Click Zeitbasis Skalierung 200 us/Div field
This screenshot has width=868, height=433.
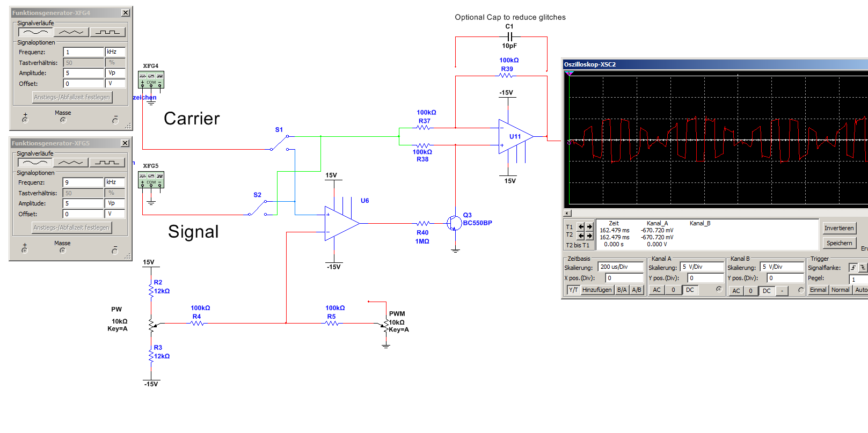coord(620,267)
